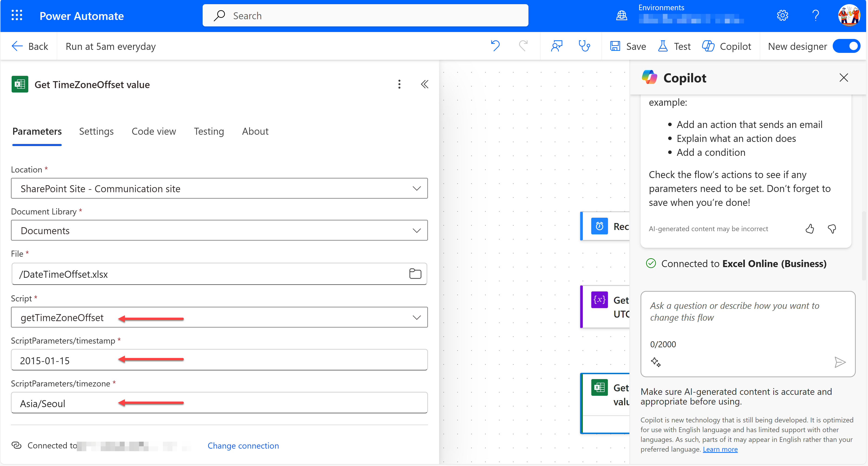The width and height of the screenshot is (868, 466).
Task: Click the Save flow icon
Action: click(616, 46)
